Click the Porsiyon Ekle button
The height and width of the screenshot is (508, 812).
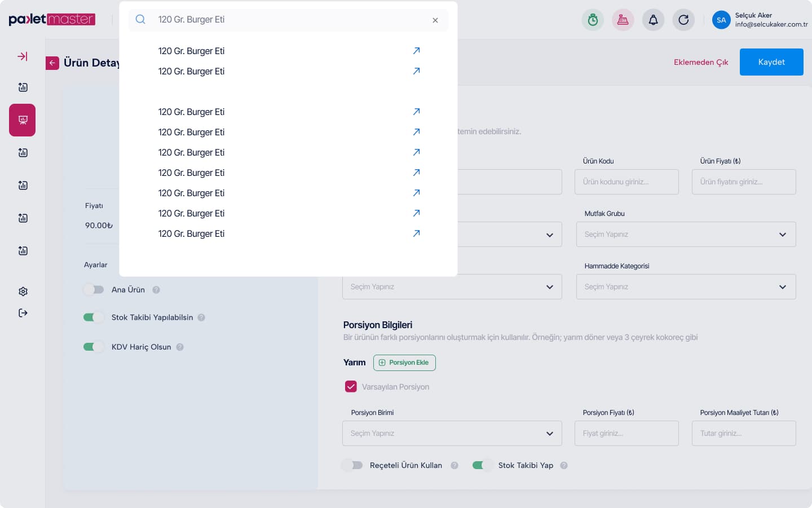coord(404,363)
